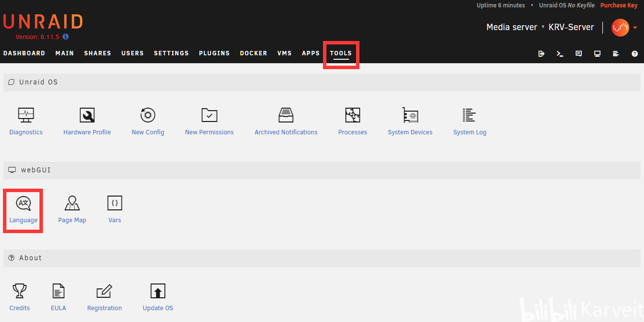Click the Credits text link
This screenshot has width=644, height=322.
click(20, 308)
